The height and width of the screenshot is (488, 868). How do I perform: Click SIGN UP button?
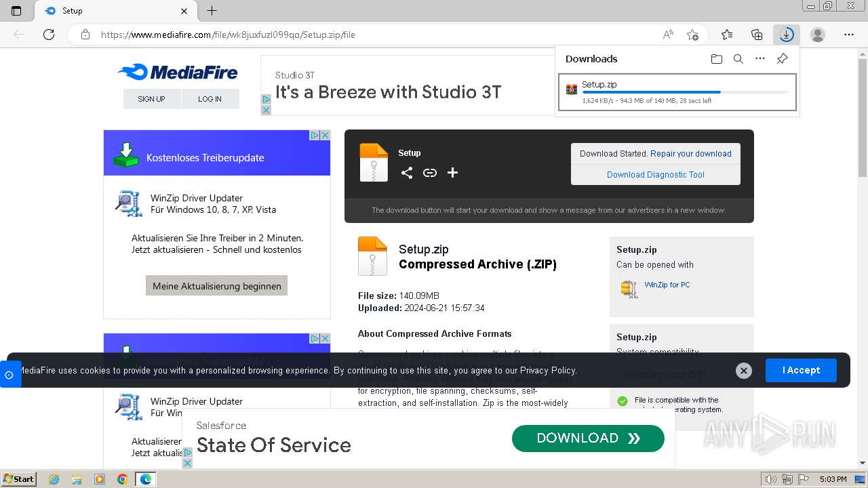[151, 99]
